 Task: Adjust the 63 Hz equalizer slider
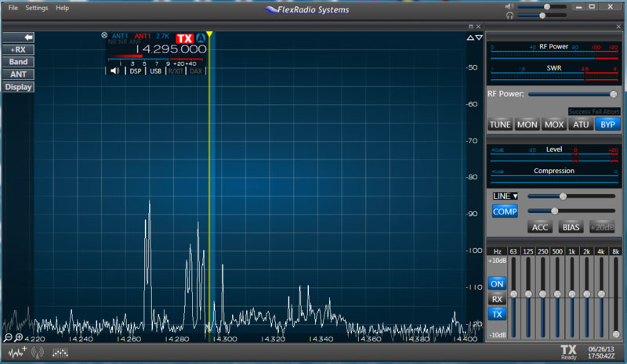tap(514, 294)
